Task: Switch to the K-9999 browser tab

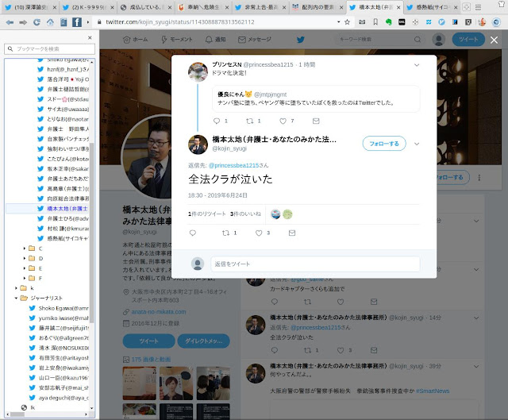Action: (x=88, y=7)
